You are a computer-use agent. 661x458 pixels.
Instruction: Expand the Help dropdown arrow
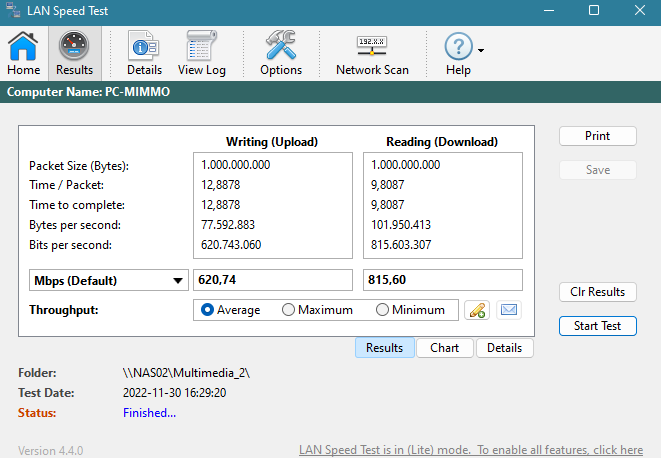click(481, 50)
